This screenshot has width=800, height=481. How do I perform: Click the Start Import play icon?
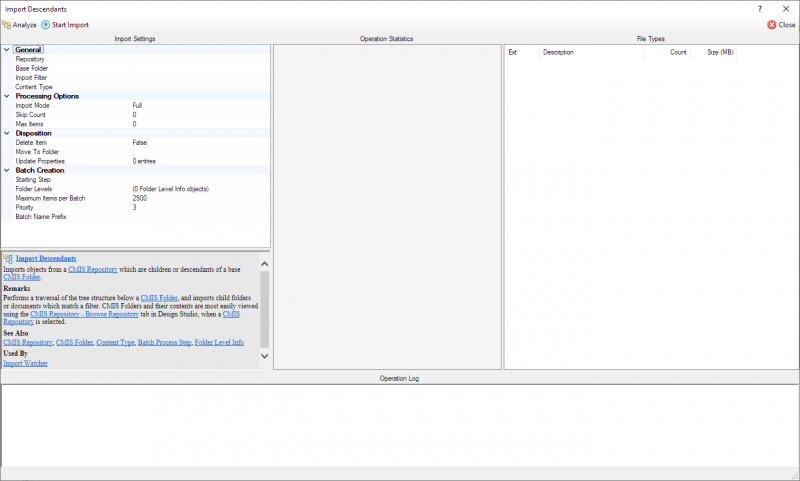(45, 24)
